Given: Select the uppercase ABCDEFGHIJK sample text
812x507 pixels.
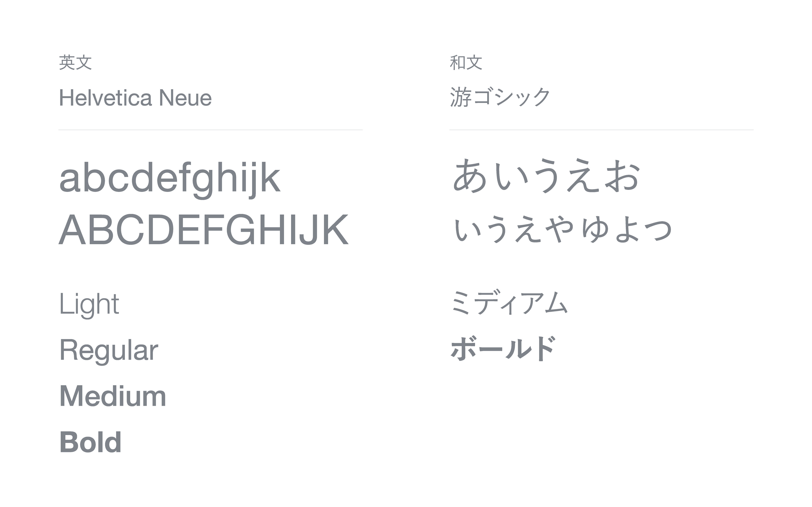Looking at the screenshot, I should pyautogui.click(x=204, y=229).
